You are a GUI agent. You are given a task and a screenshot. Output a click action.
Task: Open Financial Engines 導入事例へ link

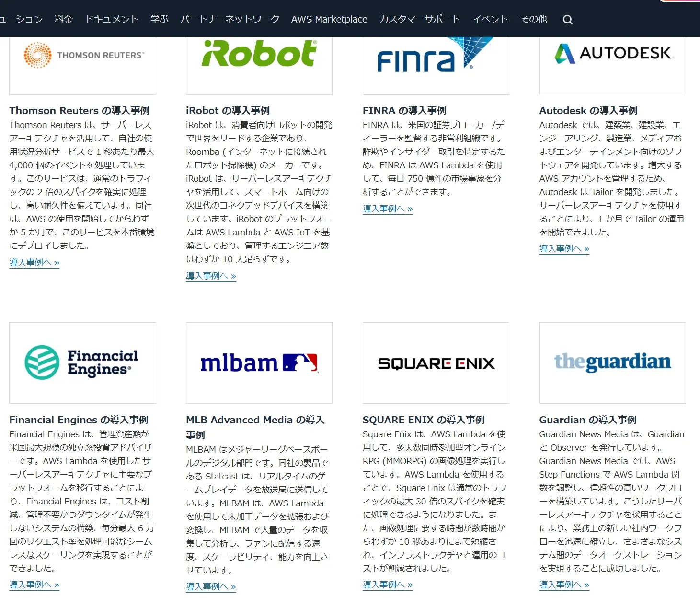(x=34, y=585)
